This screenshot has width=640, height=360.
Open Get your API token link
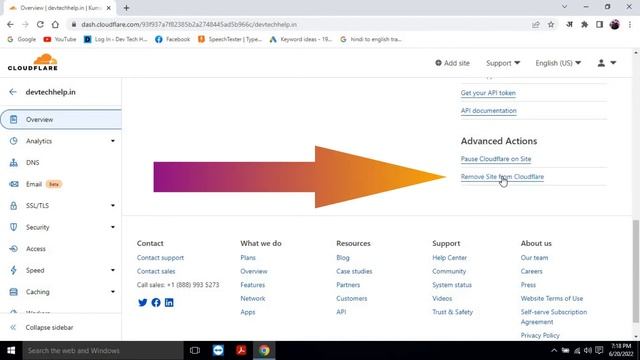click(488, 93)
